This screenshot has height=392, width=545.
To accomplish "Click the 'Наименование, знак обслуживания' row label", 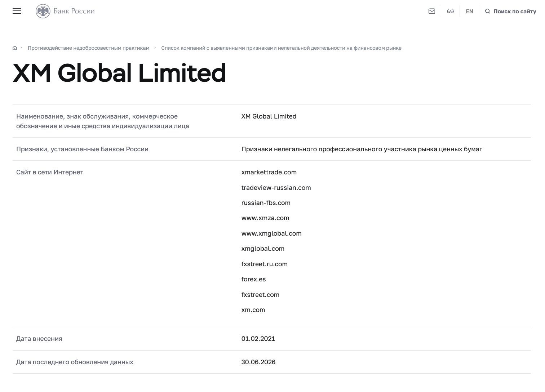I will pyautogui.click(x=103, y=121).
